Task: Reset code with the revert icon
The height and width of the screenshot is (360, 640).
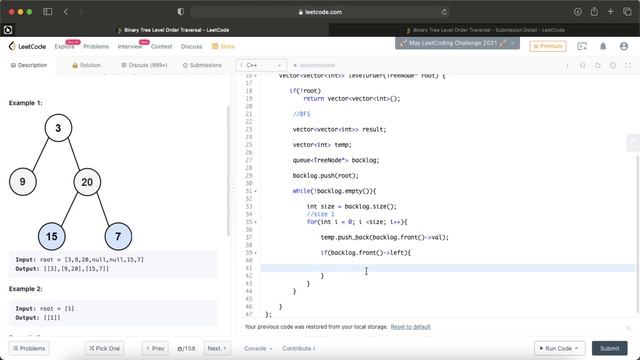Action: click(x=598, y=65)
